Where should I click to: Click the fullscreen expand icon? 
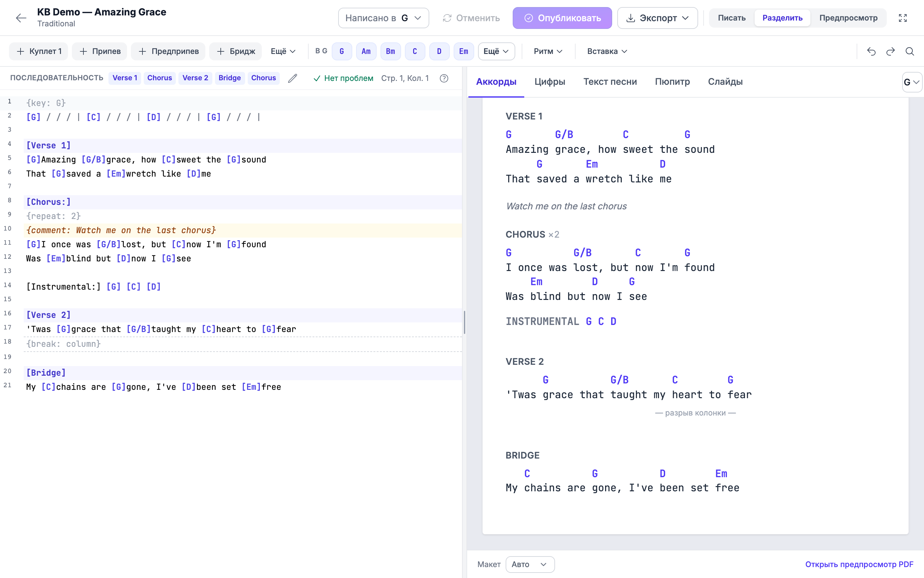[903, 18]
